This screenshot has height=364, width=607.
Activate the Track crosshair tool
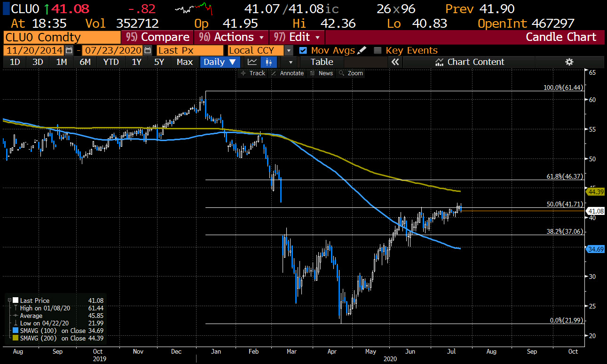tap(253, 73)
